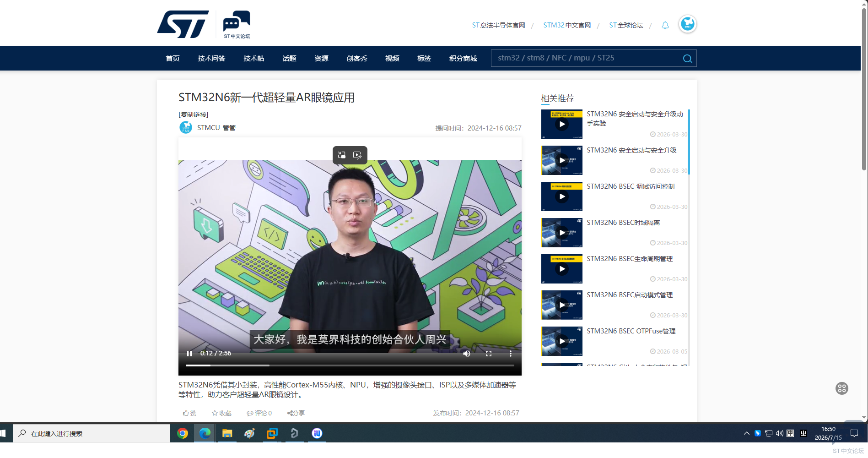Pause the video

point(189,354)
